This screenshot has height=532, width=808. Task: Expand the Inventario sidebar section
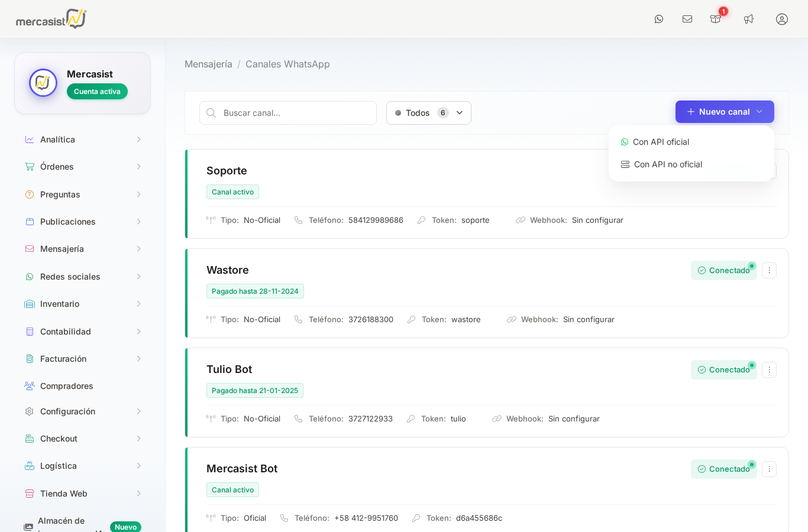(x=83, y=304)
